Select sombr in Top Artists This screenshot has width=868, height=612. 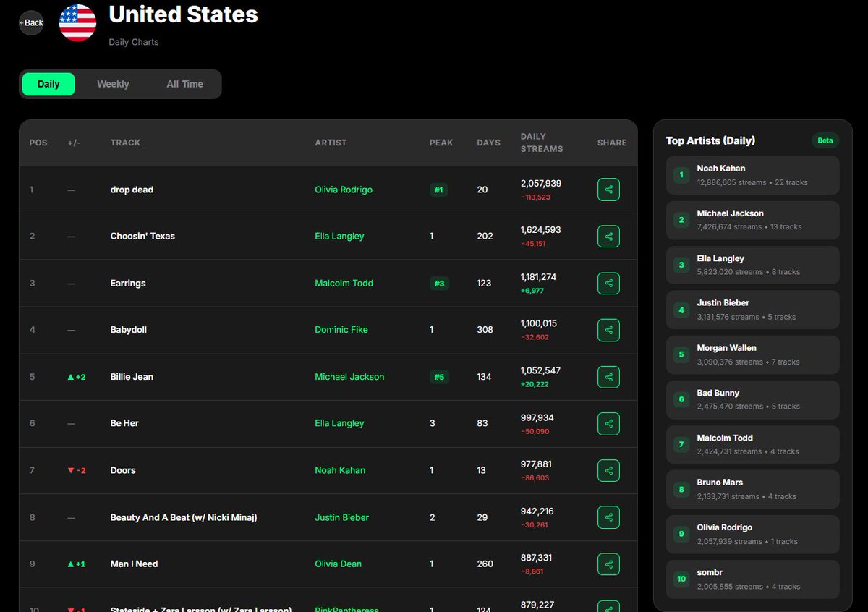(752, 579)
